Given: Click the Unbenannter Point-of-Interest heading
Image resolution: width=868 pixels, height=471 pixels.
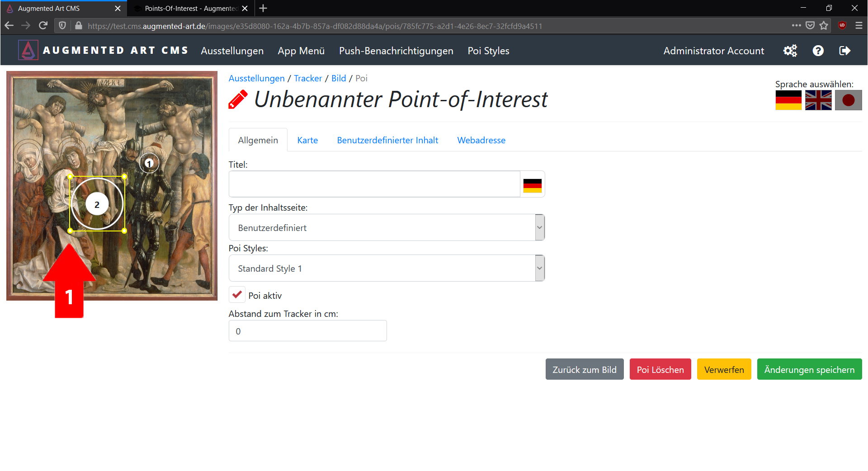Looking at the screenshot, I should (x=401, y=99).
